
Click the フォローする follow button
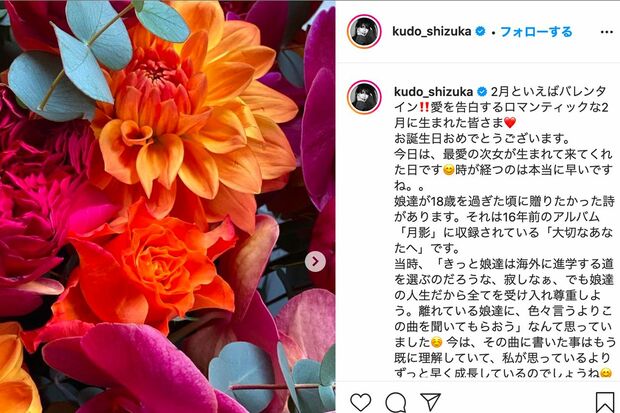tap(536, 32)
